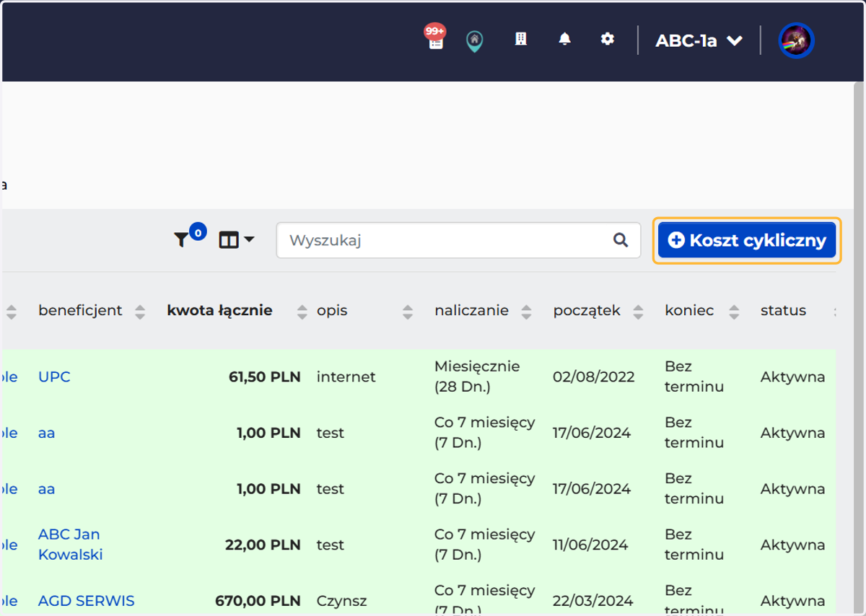Expand the ABC-1a account dropdown
866x616 pixels.
699,40
